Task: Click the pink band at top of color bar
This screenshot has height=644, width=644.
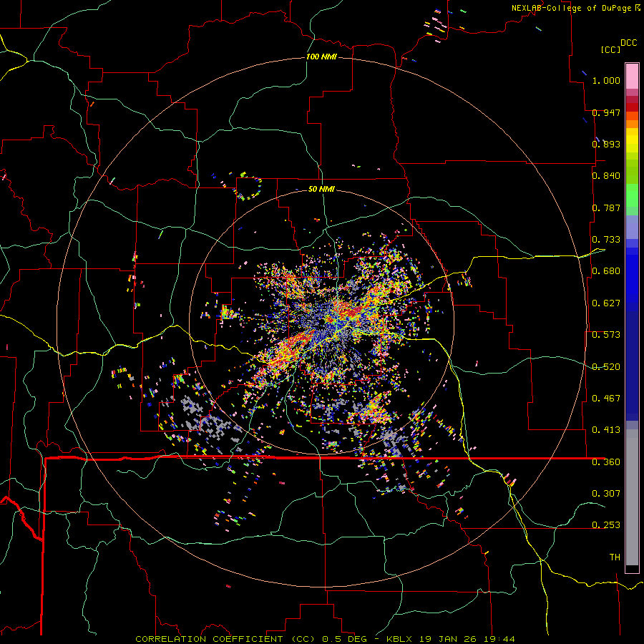Action: coord(632,77)
